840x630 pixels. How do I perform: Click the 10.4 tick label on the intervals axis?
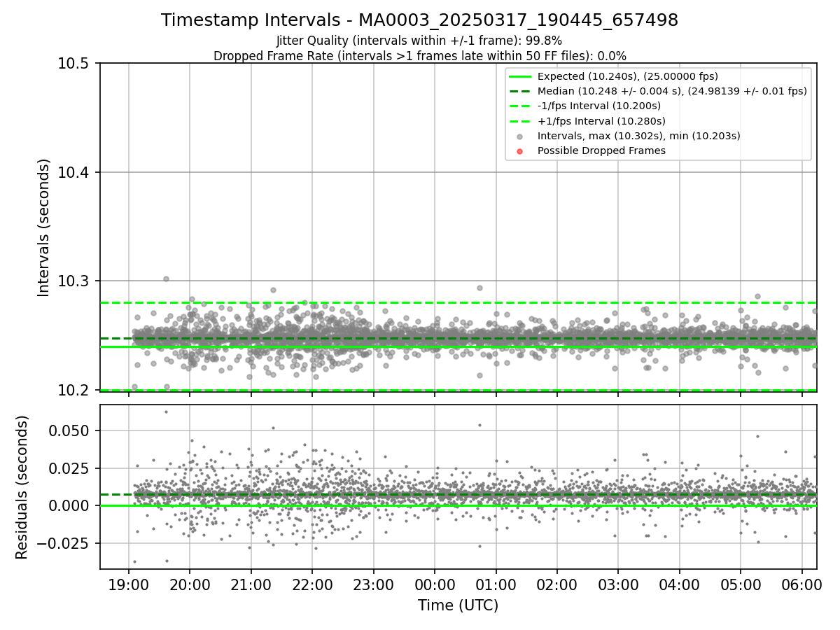pos(74,172)
